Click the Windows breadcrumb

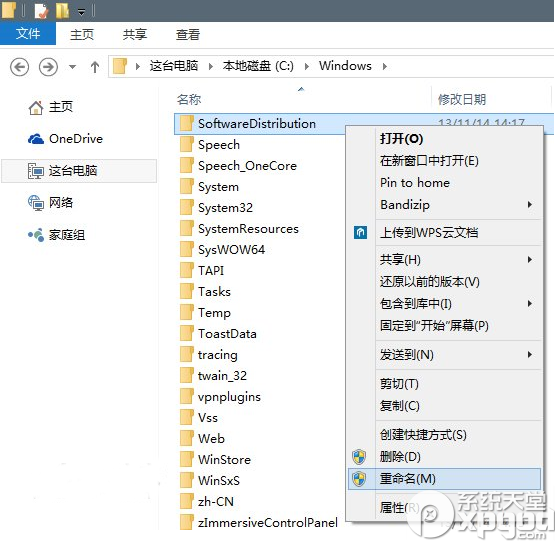pos(345,66)
